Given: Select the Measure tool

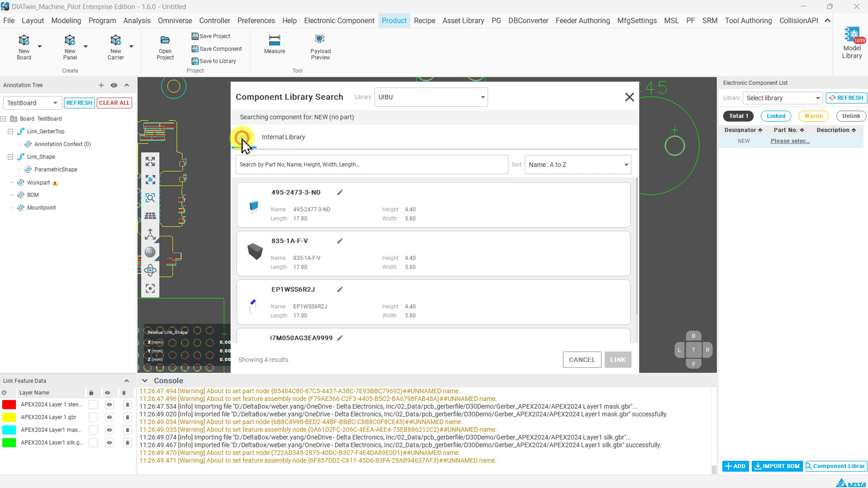Looking at the screenshot, I should point(274,44).
